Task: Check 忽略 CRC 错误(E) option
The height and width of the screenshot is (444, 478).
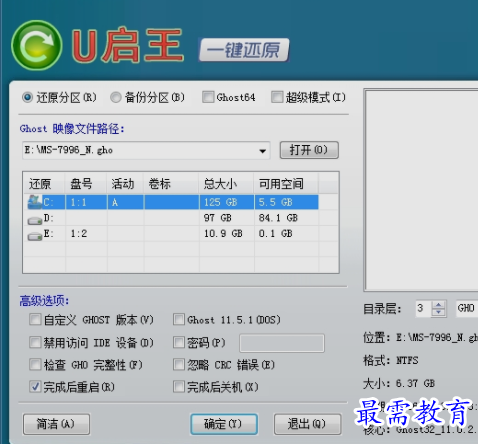Action: pos(179,364)
